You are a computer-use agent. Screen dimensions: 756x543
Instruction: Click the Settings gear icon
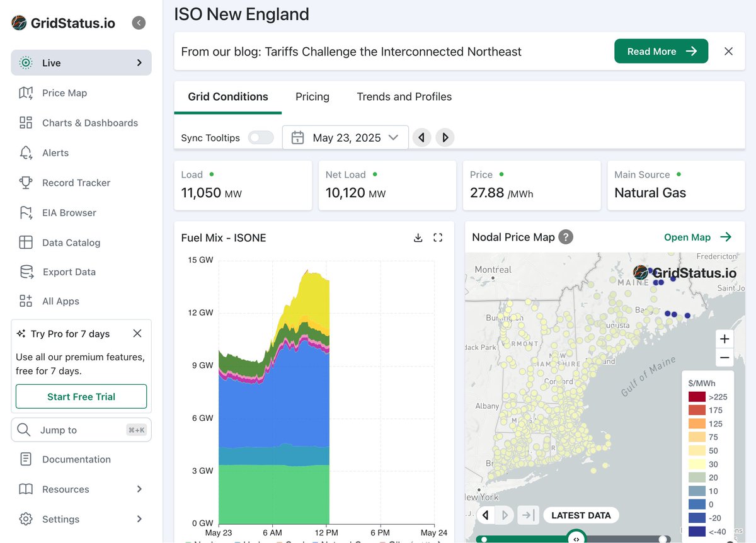coord(26,519)
